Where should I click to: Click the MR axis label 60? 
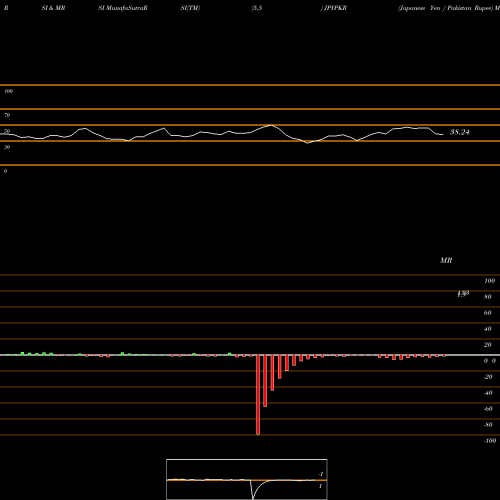[x=488, y=313]
